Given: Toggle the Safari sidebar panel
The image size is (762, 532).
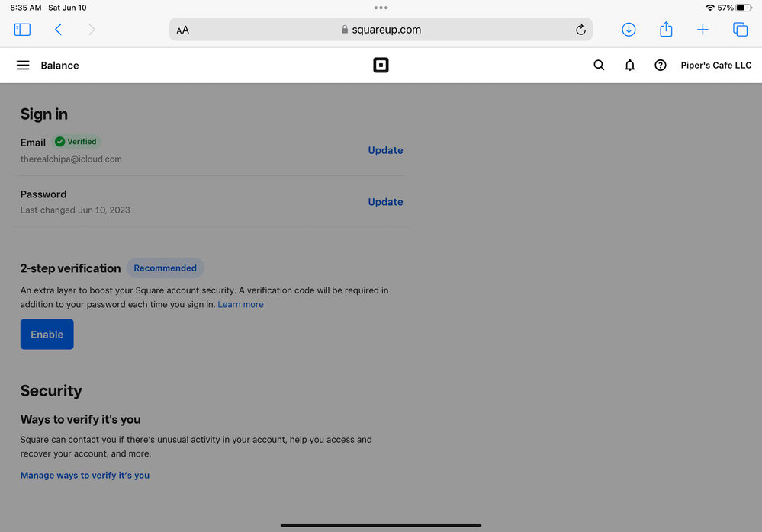Looking at the screenshot, I should [x=22, y=30].
